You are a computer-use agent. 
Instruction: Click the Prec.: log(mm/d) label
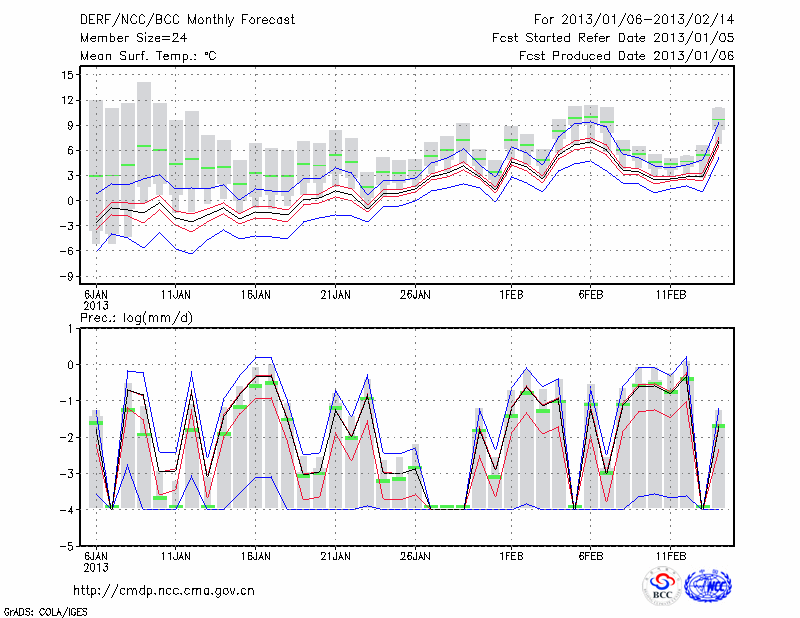[x=135, y=317]
